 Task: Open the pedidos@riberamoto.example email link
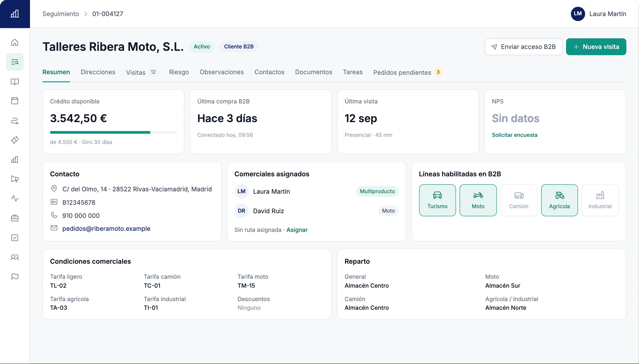[106, 228]
